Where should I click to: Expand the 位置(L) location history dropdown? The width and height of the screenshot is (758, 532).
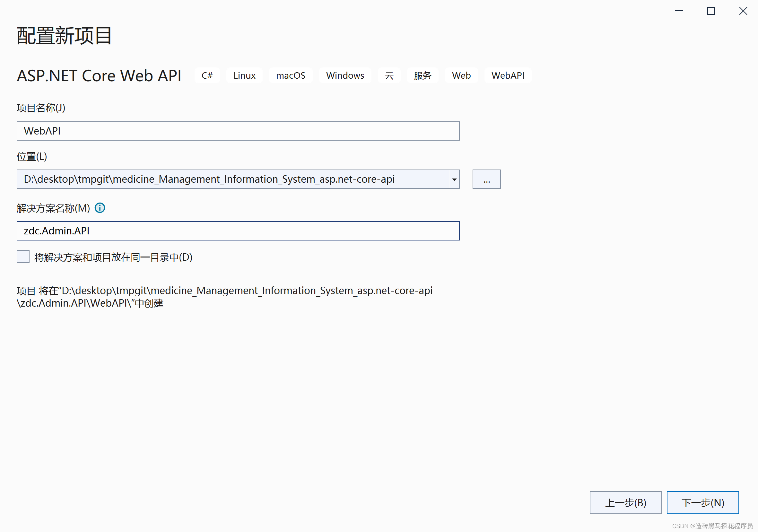tap(454, 179)
